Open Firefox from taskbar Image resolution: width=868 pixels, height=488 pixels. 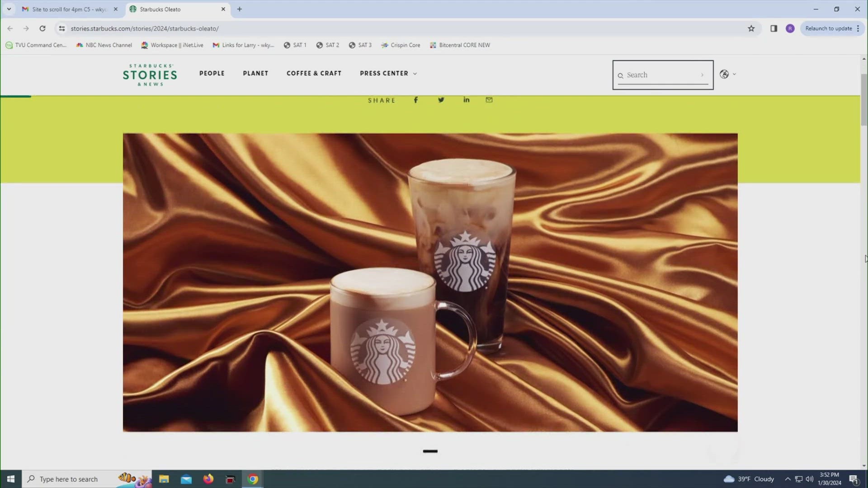pyautogui.click(x=208, y=479)
